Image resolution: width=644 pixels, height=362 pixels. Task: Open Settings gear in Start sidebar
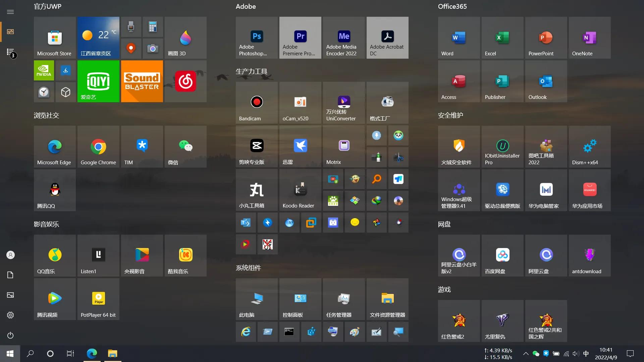10,315
